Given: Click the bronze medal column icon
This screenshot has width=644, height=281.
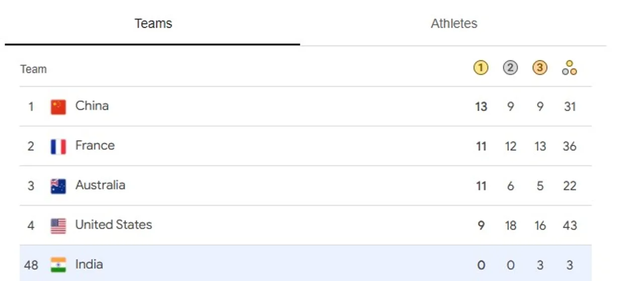Looking at the screenshot, I should pyautogui.click(x=540, y=68).
